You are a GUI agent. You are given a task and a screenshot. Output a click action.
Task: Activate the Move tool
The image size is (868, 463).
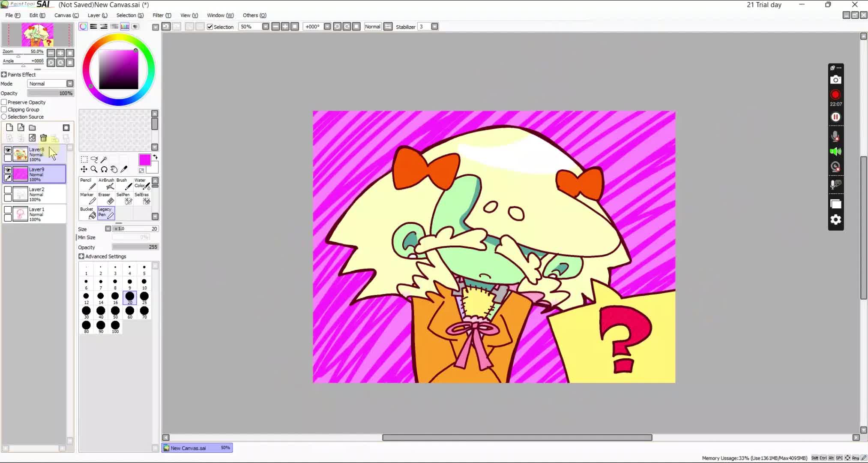click(x=84, y=169)
